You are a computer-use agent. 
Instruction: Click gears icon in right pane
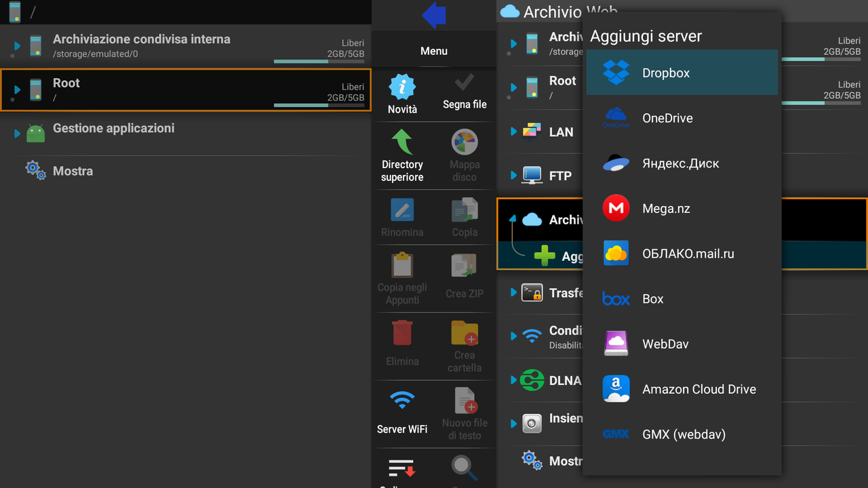click(x=532, y=460)
